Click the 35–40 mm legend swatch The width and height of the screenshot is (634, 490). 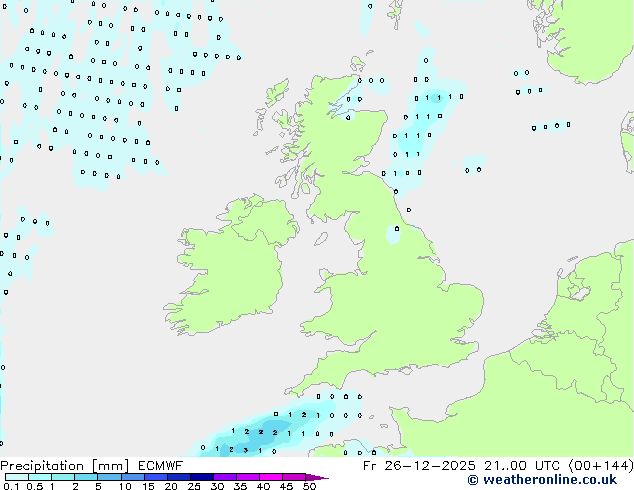click(248, 477)
